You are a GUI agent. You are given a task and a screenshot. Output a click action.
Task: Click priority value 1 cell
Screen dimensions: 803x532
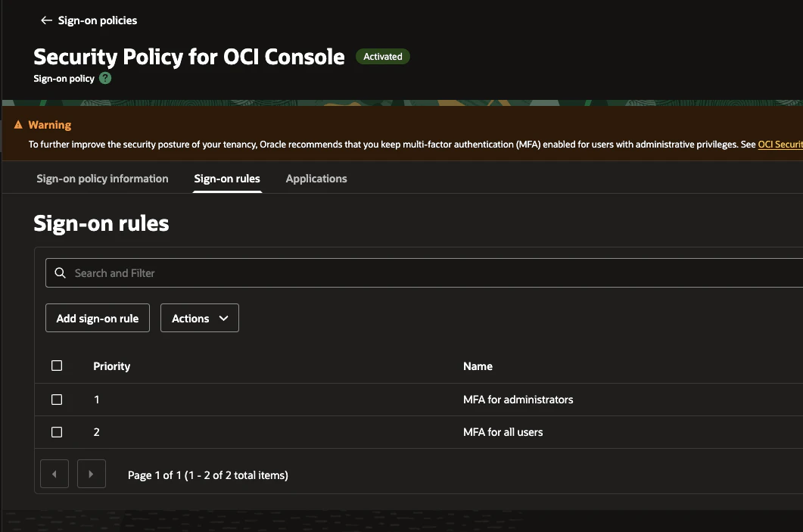click(x=96, y=400)
